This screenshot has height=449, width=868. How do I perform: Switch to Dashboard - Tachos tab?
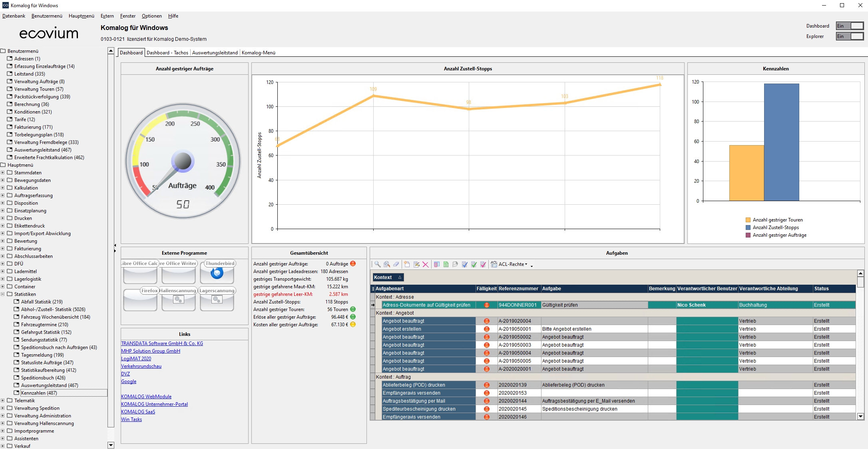(x=167, y=53)
